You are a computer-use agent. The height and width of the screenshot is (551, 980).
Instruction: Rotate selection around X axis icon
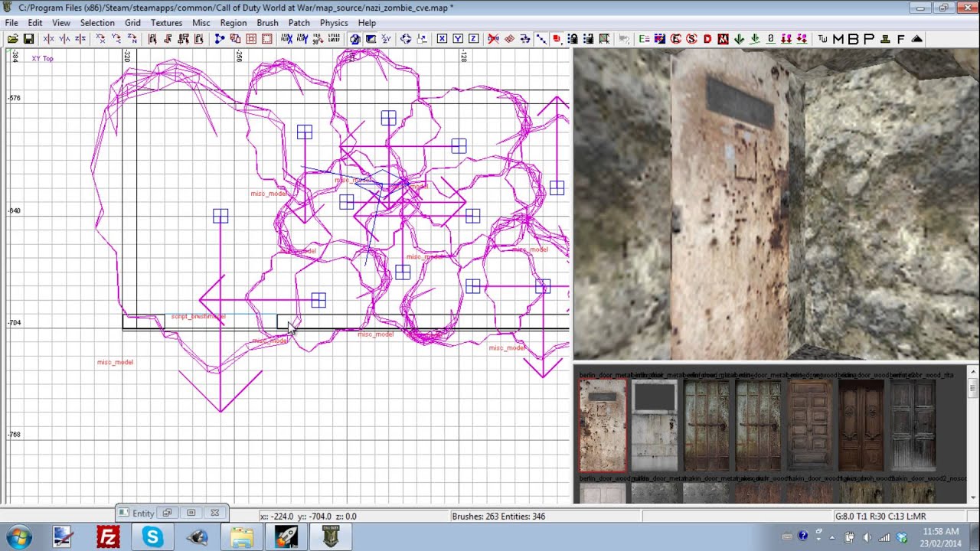coord(100,39)
